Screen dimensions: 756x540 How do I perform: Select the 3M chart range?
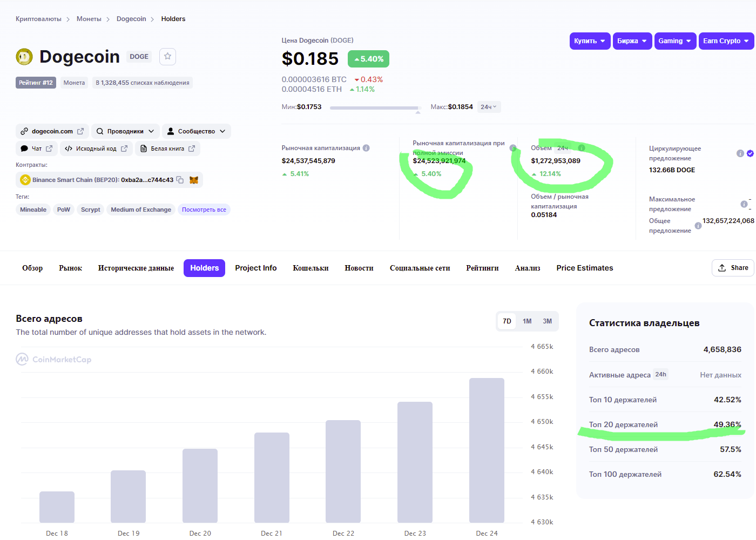click(x=548, y=321)
